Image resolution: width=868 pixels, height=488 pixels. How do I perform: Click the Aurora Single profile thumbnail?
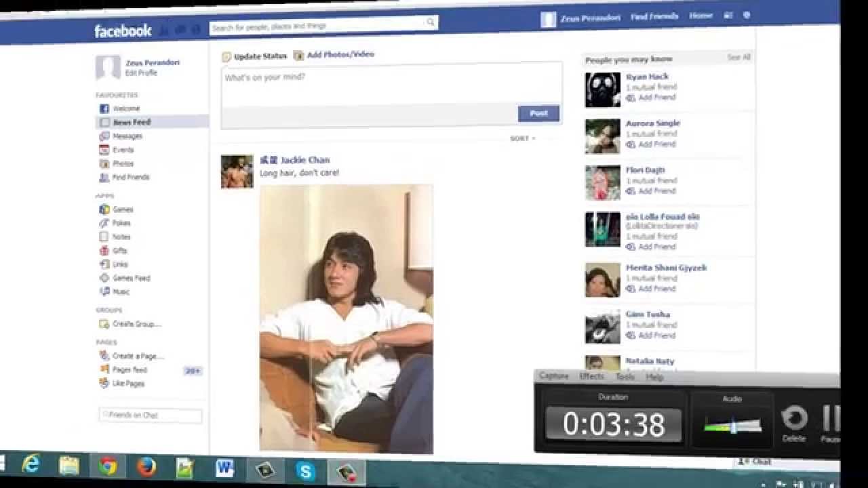point(603,136)
